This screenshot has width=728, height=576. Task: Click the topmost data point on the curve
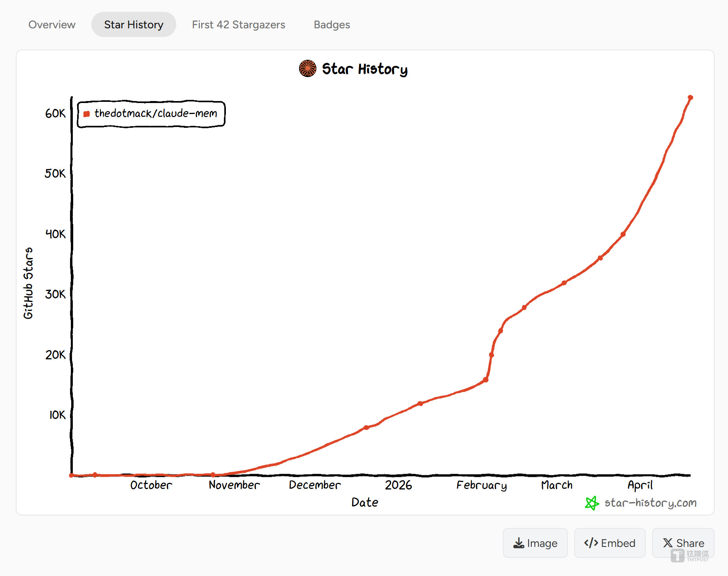coord(691,98)
